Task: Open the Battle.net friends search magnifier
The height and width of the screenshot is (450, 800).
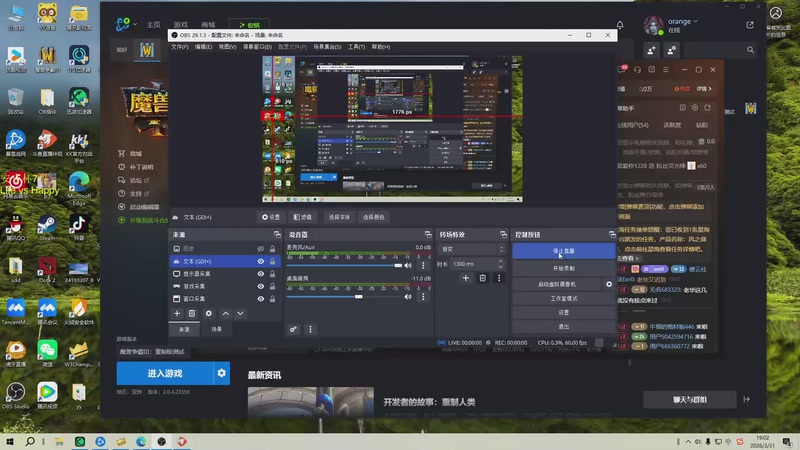Action: 750,50
